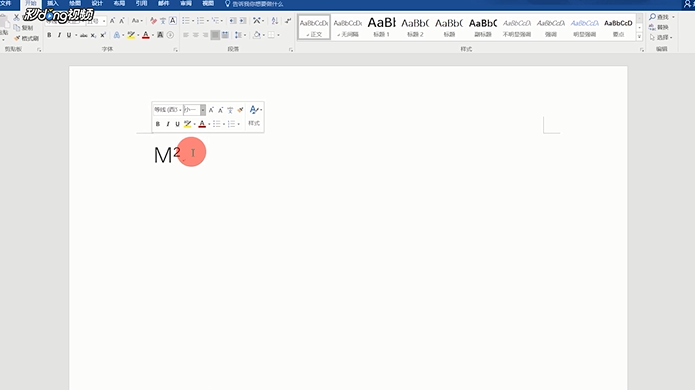Click the sort icon in paragraph group

275,21
